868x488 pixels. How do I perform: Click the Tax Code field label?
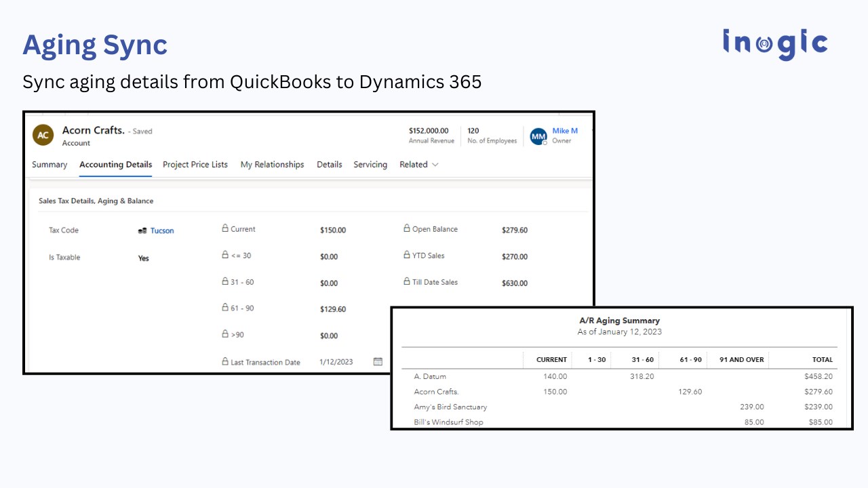pos(64,230)
